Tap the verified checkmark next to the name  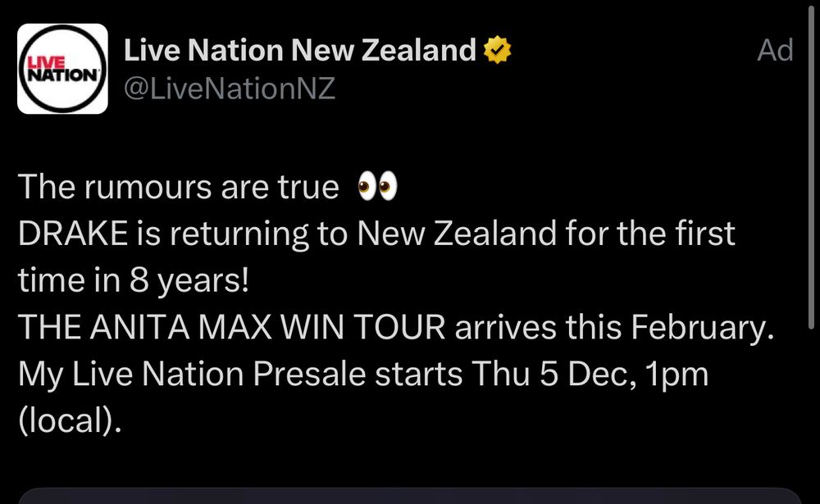coord(495,49)
